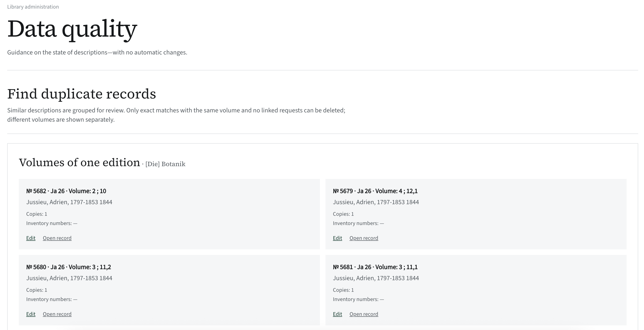Click the Library administration breadcrumb
The width and height of the screenshot is (644, 330).
coord(33,7)
